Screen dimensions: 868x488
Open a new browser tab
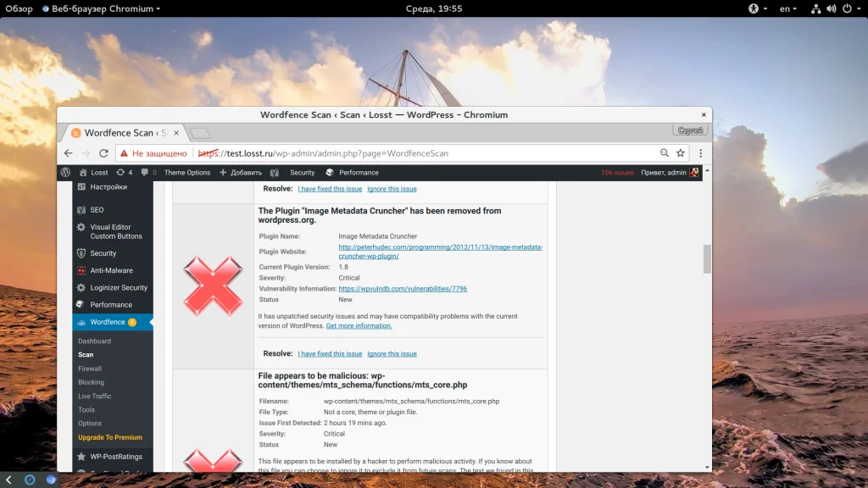pos(200,133)
